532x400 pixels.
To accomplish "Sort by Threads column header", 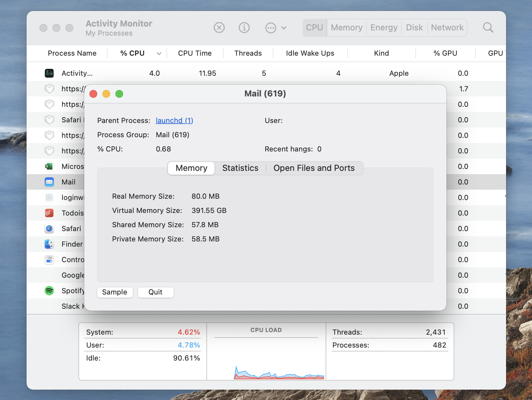I will point(248,53).
